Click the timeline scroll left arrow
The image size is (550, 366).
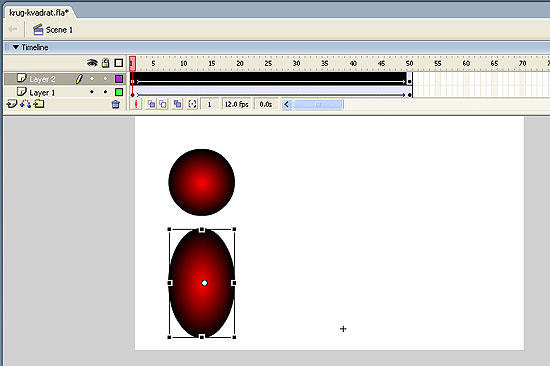287,104
